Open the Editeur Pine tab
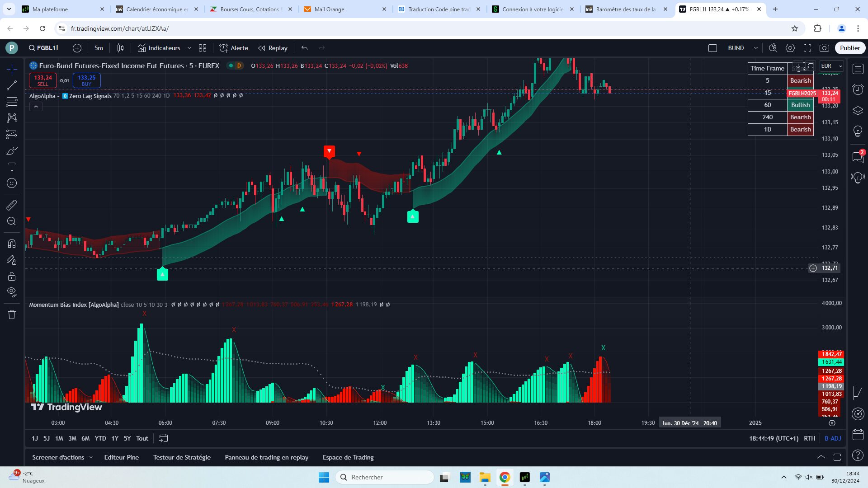This screenshot has width=868, height=488. click(121, 457)
